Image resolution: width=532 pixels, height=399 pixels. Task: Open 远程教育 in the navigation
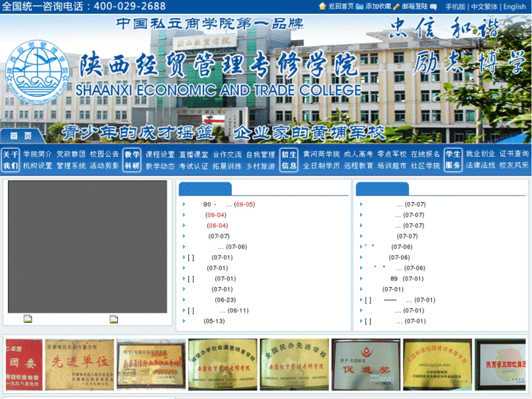pyautogui.click(x=359, y=165)
